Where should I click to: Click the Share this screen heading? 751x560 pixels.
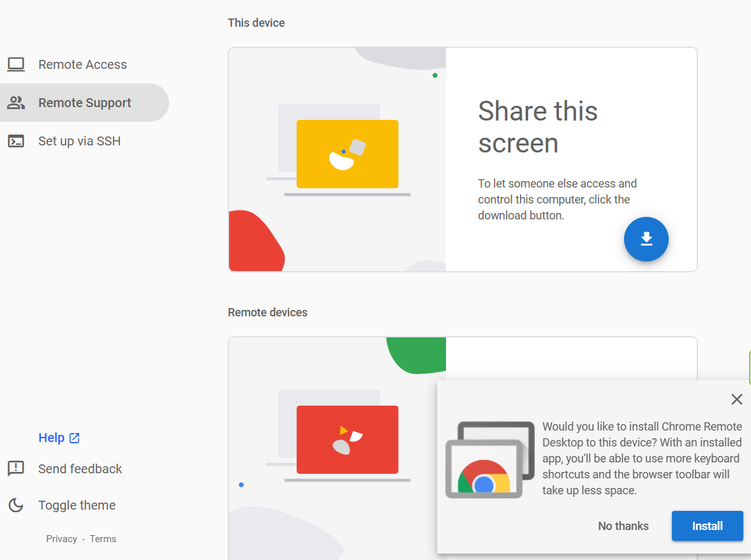click(538, 127)
